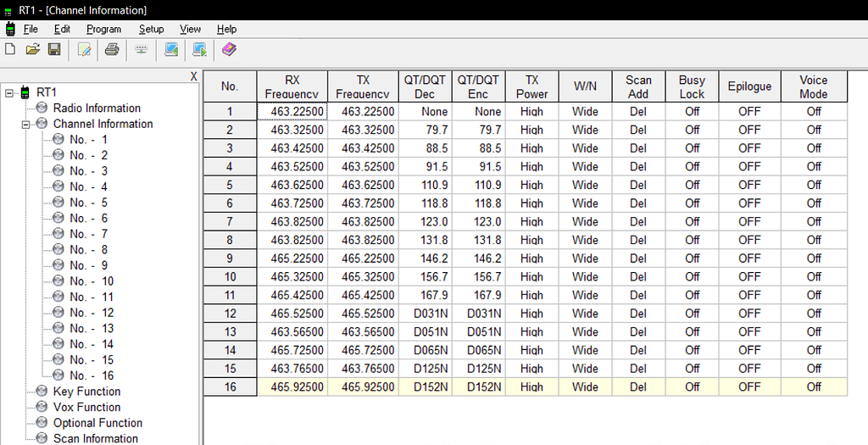
Task: Click the Save floppy disk icon
Action: tap(54, 49)
